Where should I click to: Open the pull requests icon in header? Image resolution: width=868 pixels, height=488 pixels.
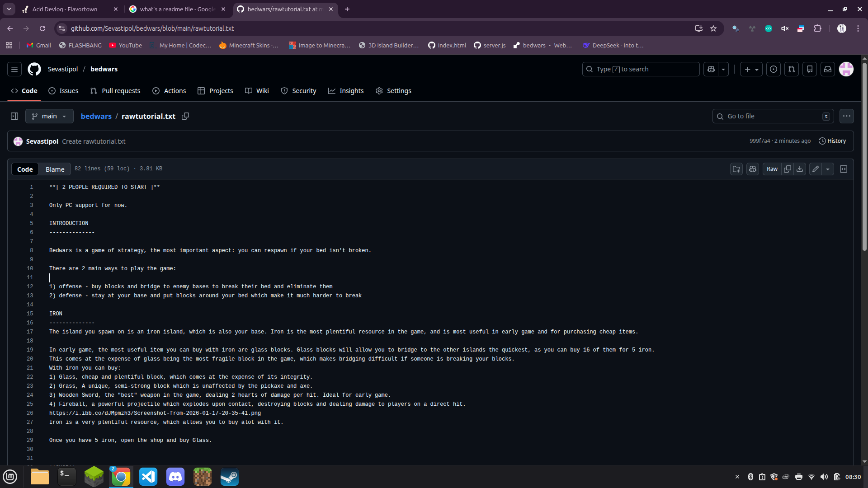point(792,69)
